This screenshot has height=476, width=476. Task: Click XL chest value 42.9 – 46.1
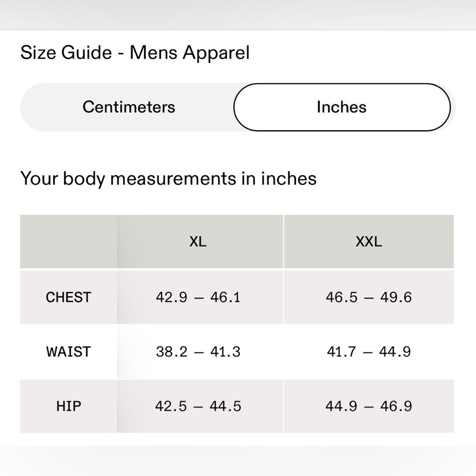(x=198, y=297)
